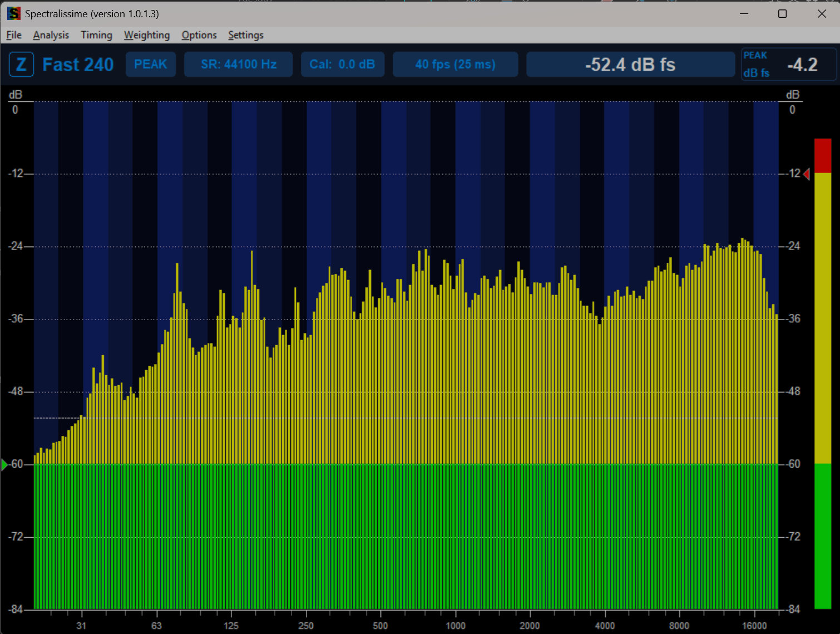Click the -36 dB label on right axis

point(793,318)
